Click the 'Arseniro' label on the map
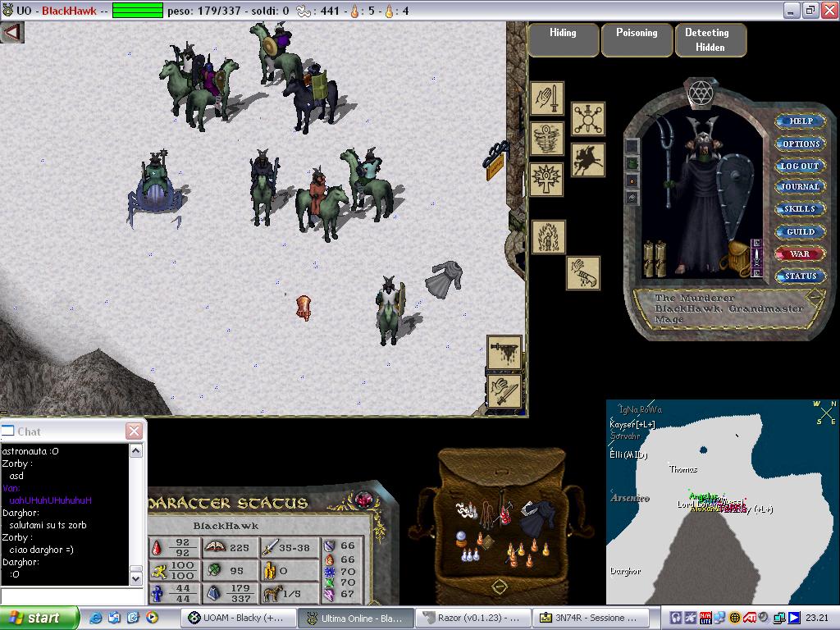 630,498
